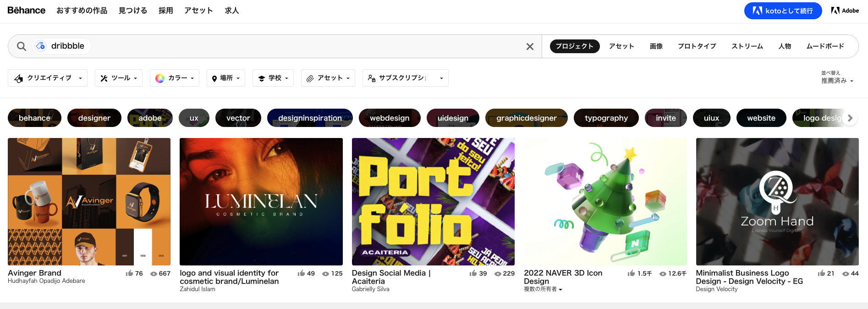Expand the 複数の所有者 owners list
The width and height of the screenshot is (868, 309).
[x=543, y=289]
